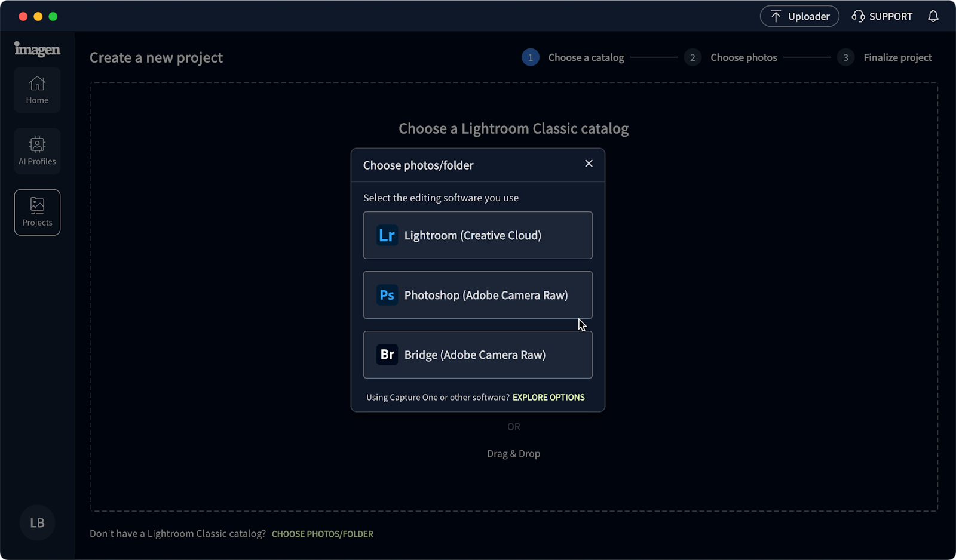
Task: Click the SUPPORT headset link
Action: [x=882, y=16]
